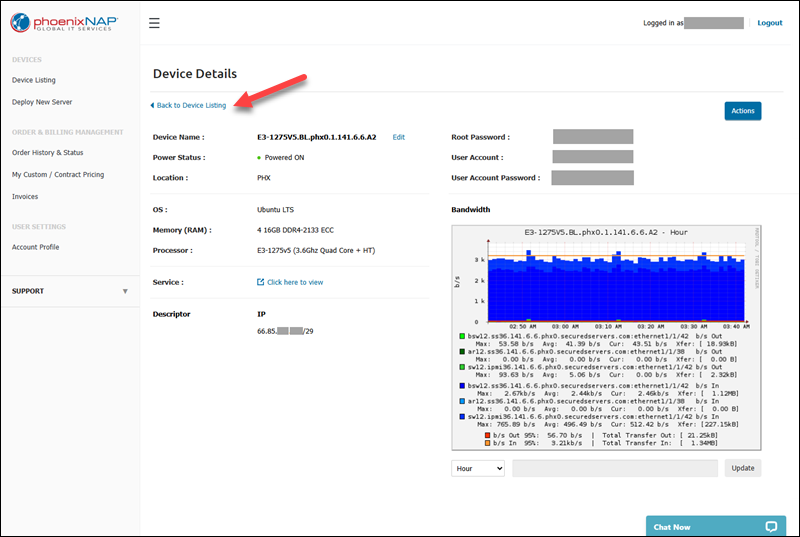
Task: Click the 66.85 IP address entry
Action: (x=285, y=331)
